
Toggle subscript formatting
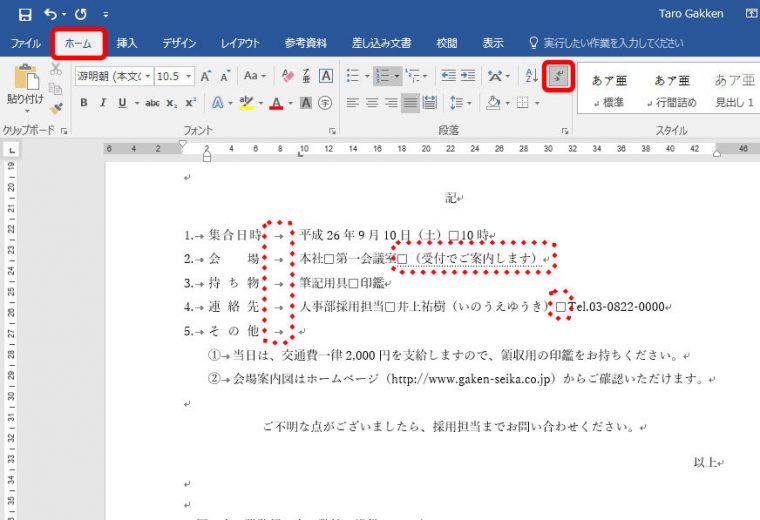tap(172, 103)
